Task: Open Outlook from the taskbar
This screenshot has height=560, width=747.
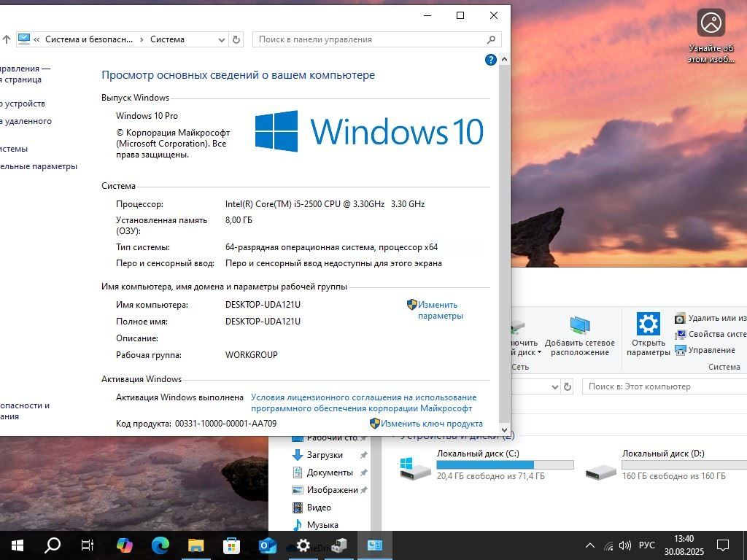Action: point(267,545)
